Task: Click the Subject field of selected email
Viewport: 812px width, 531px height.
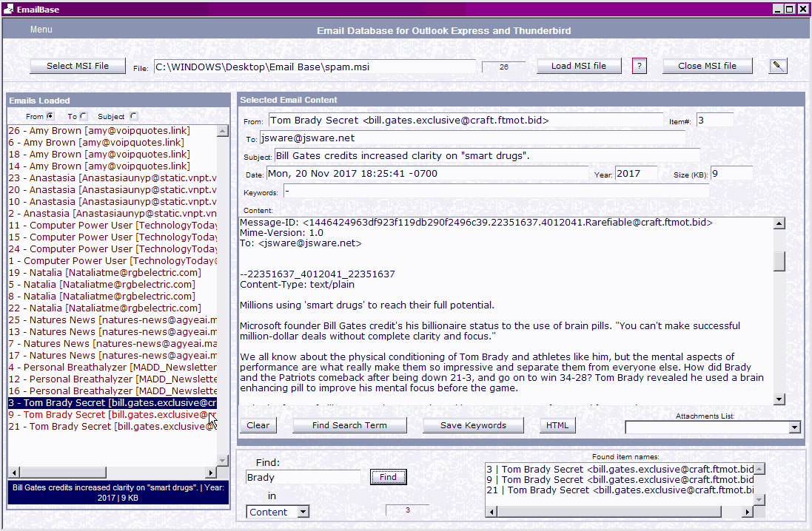Action: click(x=487, y=156)
